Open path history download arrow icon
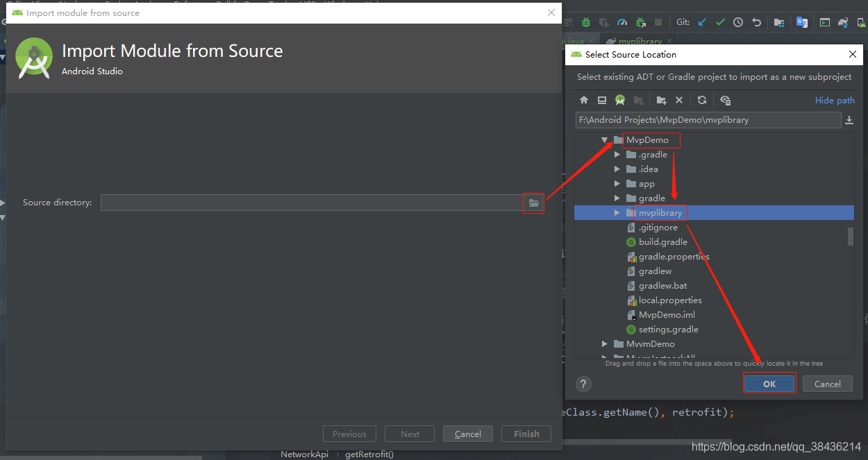Screen dimensions: 868x460 (849, 120)
